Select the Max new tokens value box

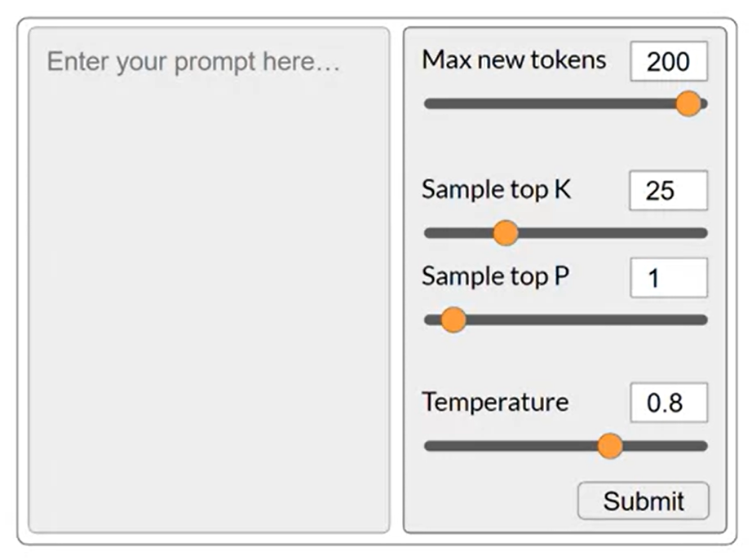click(669, 61)
